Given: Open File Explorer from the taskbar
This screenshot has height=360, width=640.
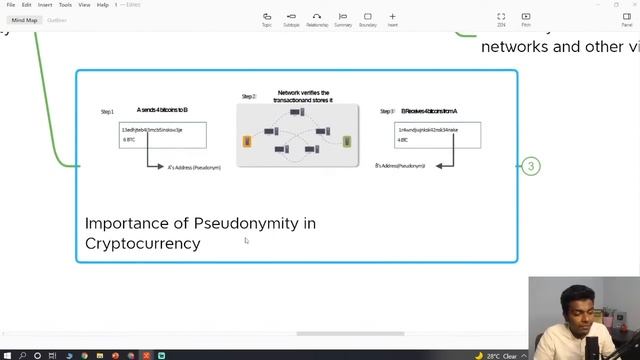Looking at the screenshot, I should [100, 356].
